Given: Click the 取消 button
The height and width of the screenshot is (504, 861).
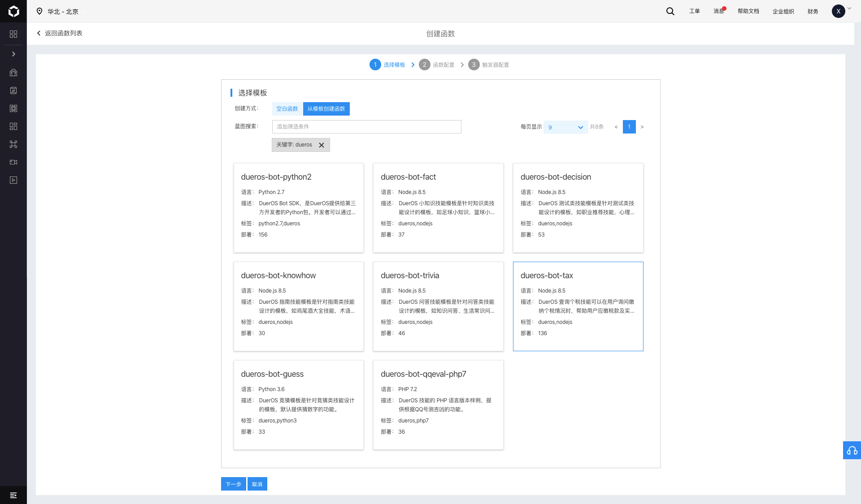Looking at the screenshot, I should tap(257, 484).
